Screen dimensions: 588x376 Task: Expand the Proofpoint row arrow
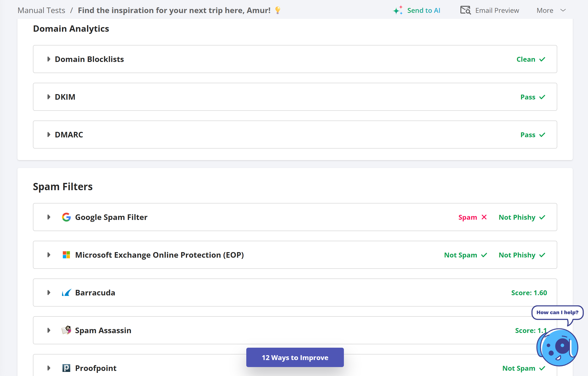49,368
